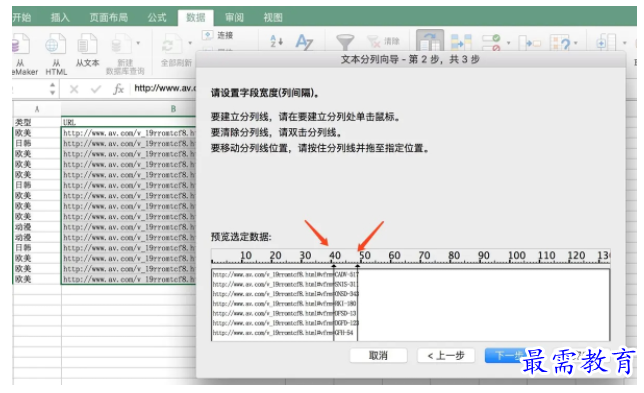Click the 取消 button in the wizard
Viewport: 644px width, 393px height.
click(x=378, y=356)
